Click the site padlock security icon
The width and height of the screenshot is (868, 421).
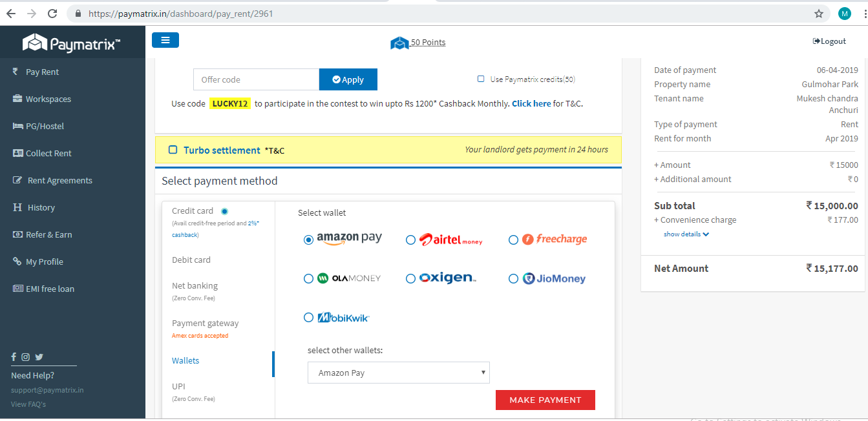click(x=78, y=14)
